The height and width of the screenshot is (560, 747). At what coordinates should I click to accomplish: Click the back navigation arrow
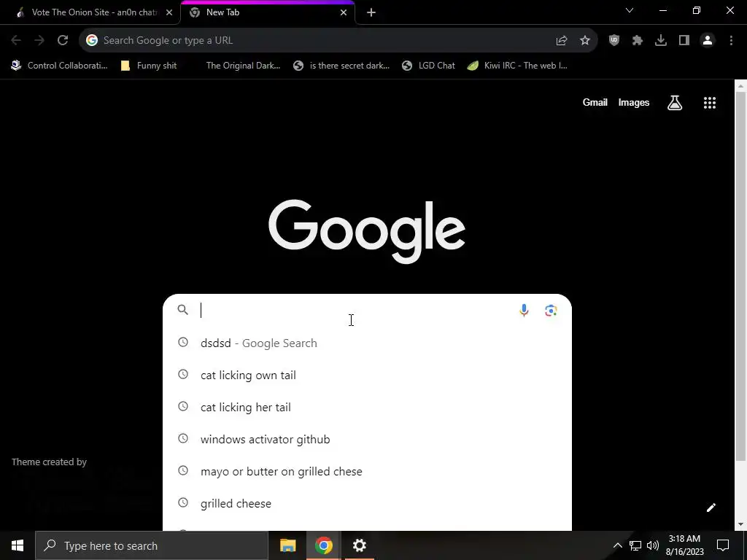(x=16, y=41)
